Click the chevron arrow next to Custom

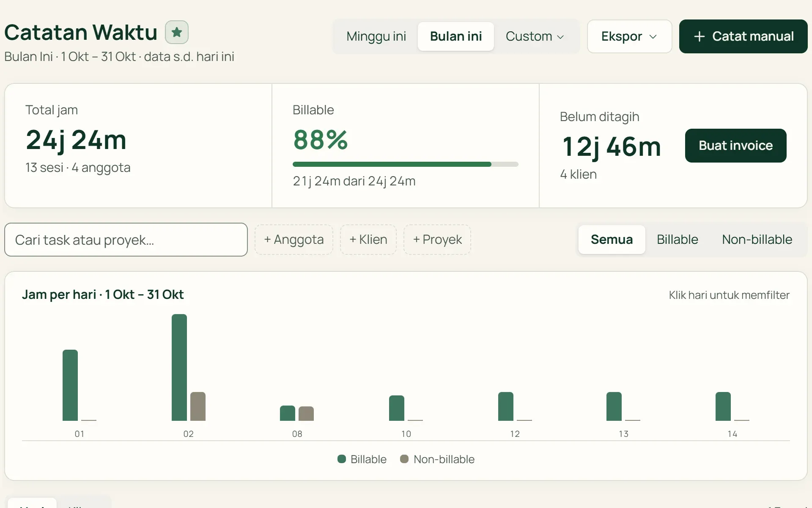pos(560,37)
